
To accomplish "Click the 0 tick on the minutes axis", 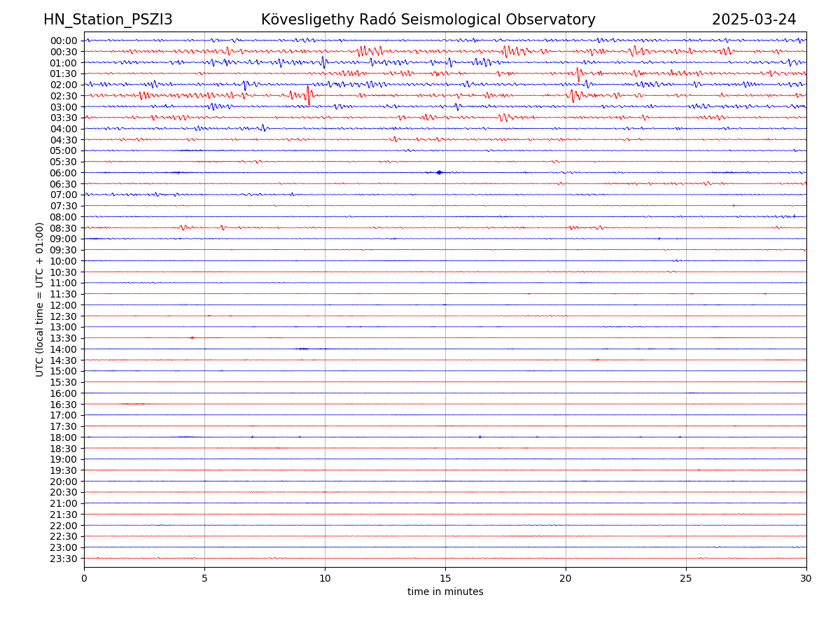I will tap(84, 579).
